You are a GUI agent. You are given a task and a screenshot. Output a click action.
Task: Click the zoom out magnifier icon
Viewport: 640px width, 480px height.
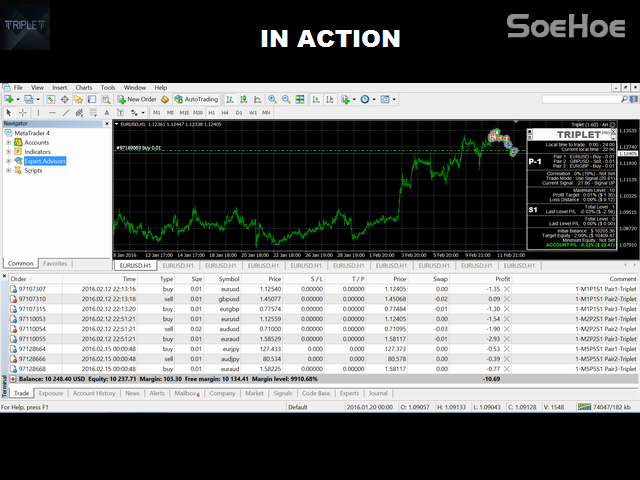[287, 100]
